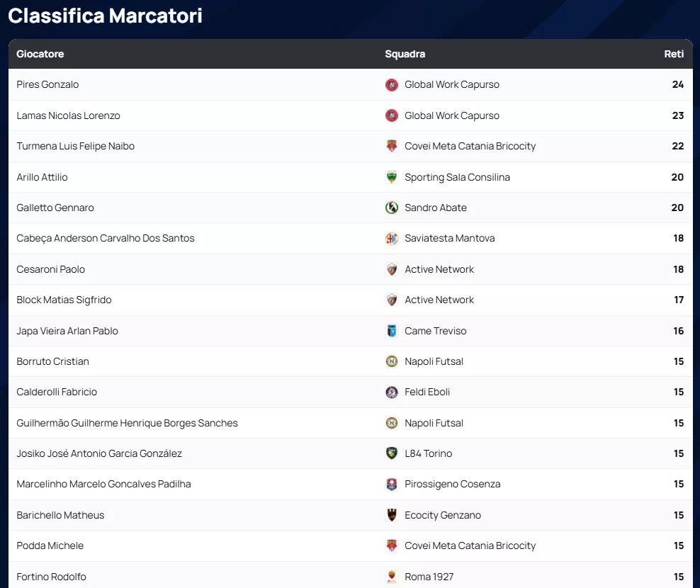The height and width of the screenshot is (588, 700).
Task: Open player Josiko José Antonio Garcia González
Action: click(x=99, y=453)
